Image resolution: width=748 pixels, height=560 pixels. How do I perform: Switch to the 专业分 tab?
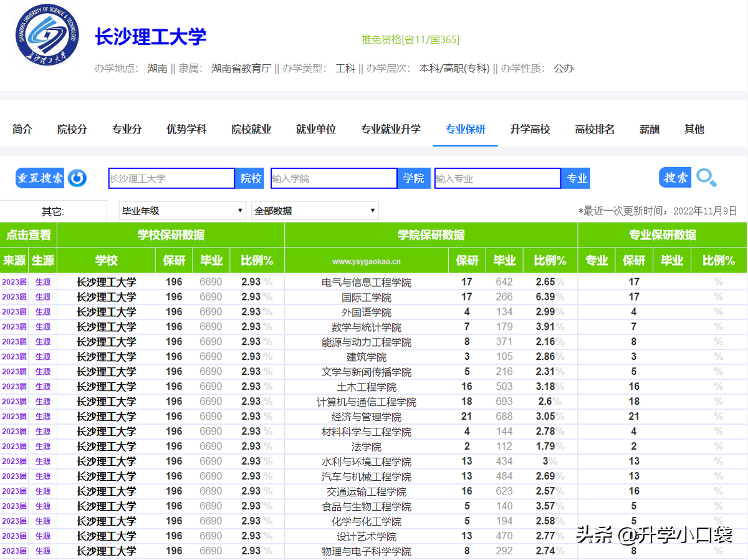[127, 129]
